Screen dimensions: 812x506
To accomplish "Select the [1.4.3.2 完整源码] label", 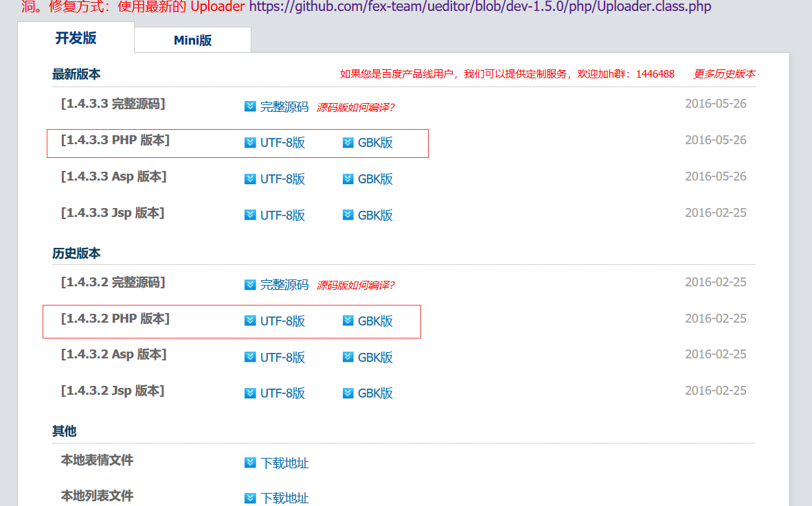I will coord(113,282).
